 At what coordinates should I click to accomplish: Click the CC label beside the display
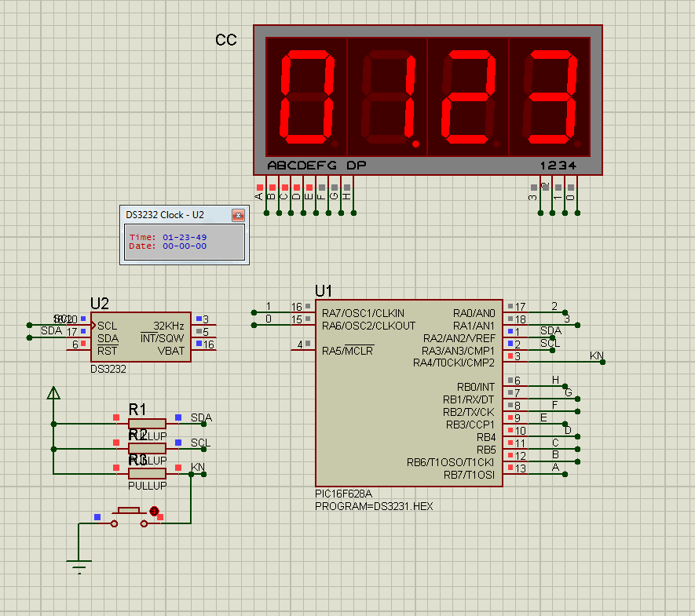(226, 41)
